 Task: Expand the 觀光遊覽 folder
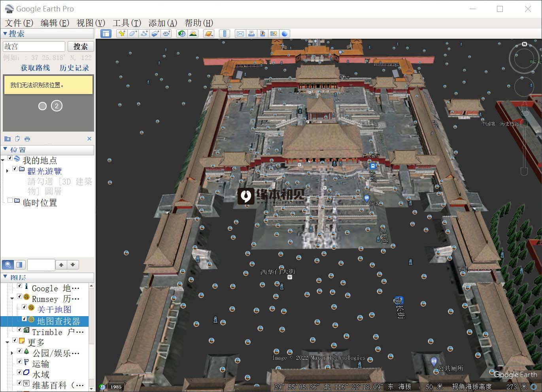[8, 171]
